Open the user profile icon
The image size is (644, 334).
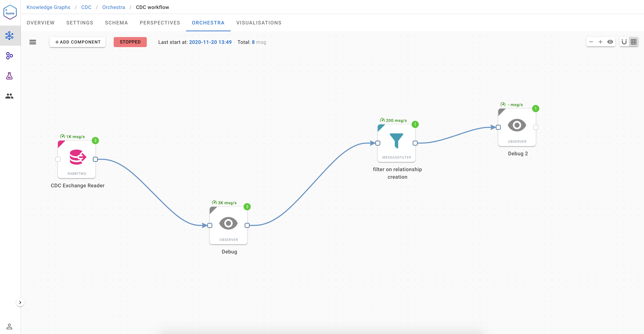(10, 326)
